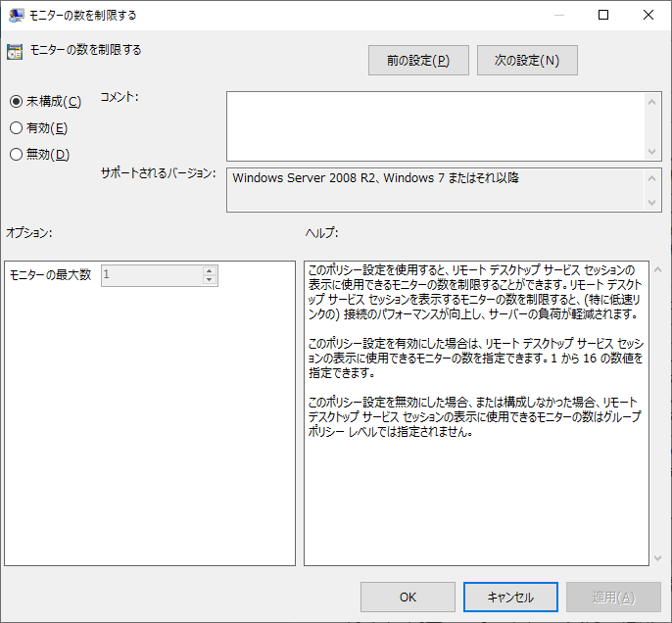Click the help paragraph starting このポリシー設定を使用すると

pyautogui.click(x=475, y=292)
